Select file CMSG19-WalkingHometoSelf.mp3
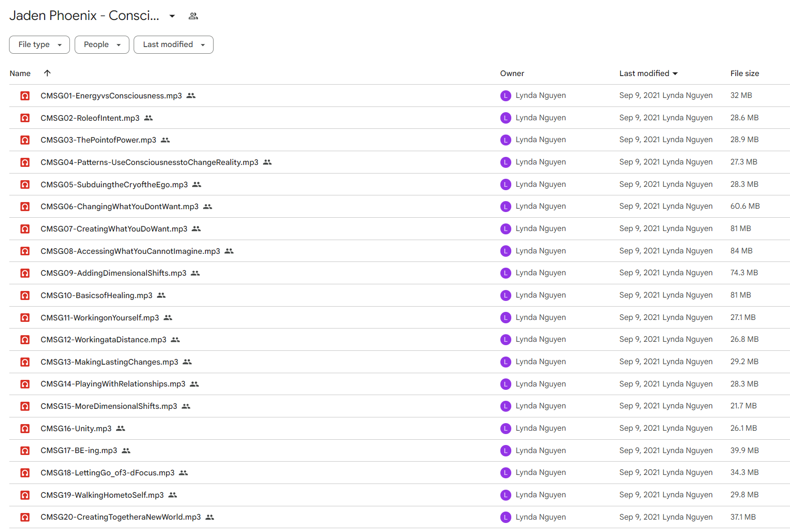This screenshot has width=790, height=532. click(102, 495)
